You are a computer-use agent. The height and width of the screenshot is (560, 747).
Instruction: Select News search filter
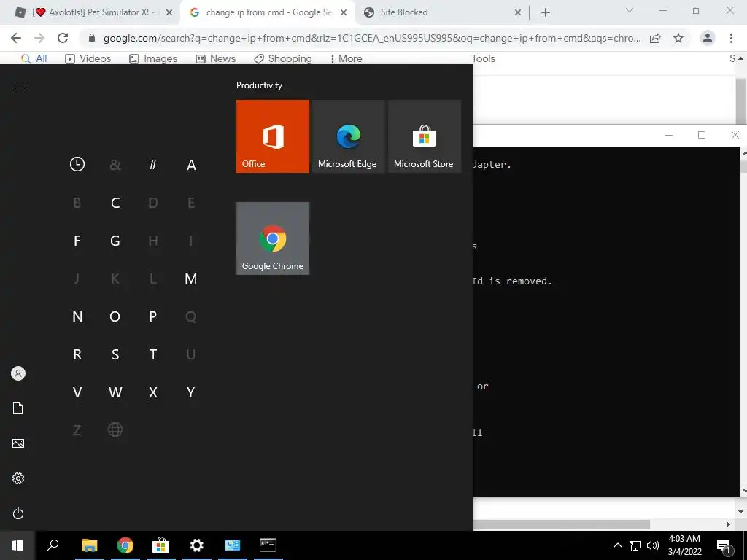pyautogui.click(x=216, y=58)
